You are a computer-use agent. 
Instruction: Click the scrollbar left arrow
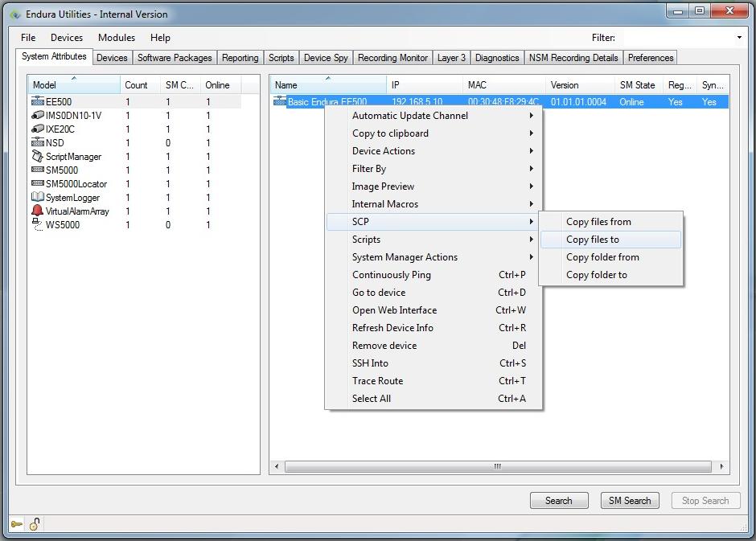coord(277,466)
